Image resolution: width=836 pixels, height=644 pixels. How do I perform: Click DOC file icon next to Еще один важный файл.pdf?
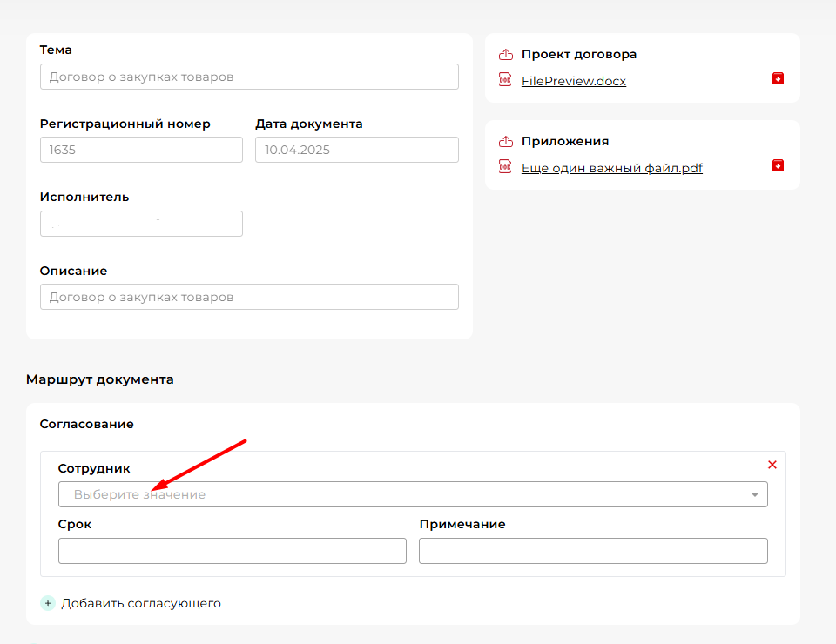click(505, 167)
